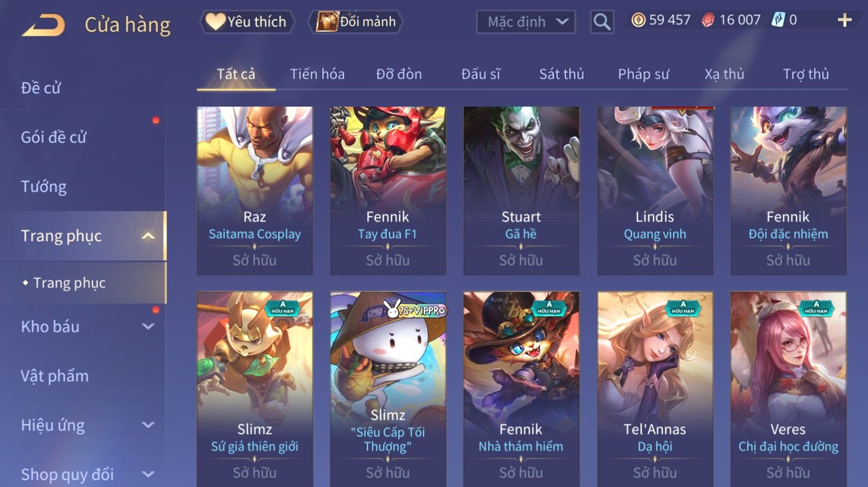Click the red gem currency icon
The height and width of the screenshot is (487, 868).
(x=708, y=20)
